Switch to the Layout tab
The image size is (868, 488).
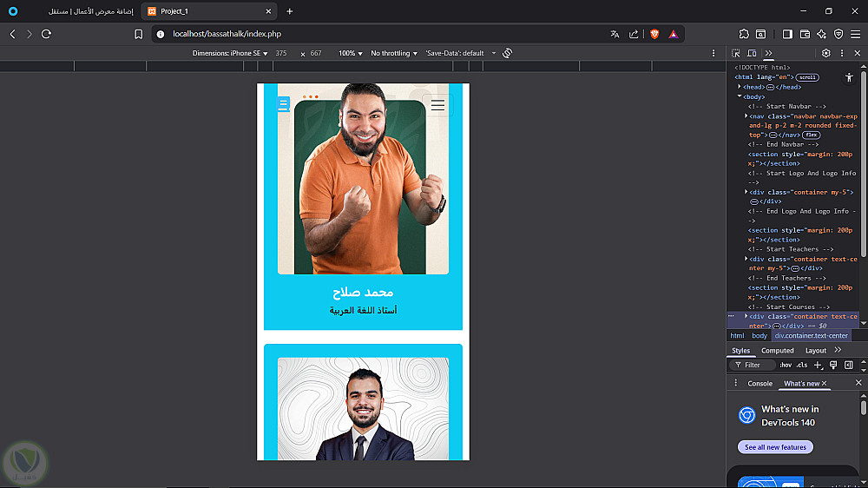pos(815,351)
